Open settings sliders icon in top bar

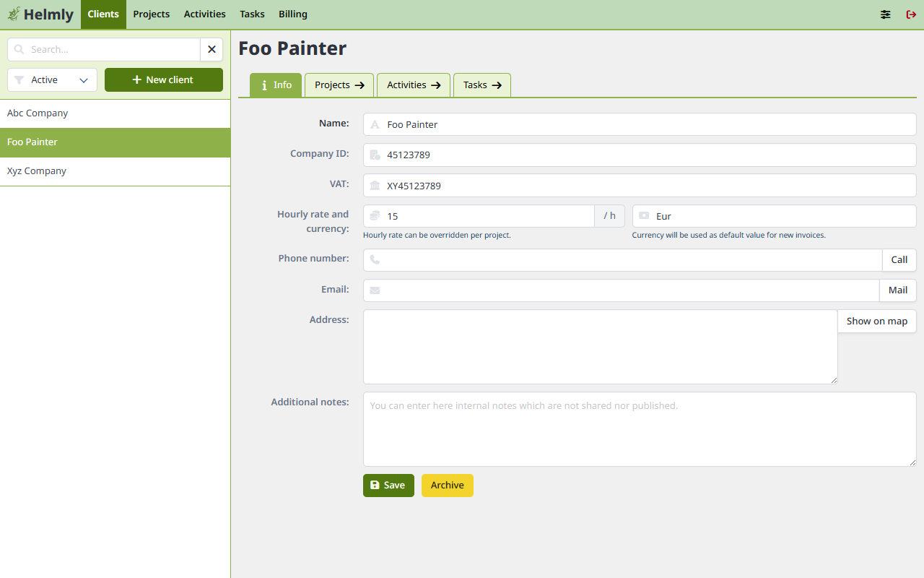click(x=886, y=14)
